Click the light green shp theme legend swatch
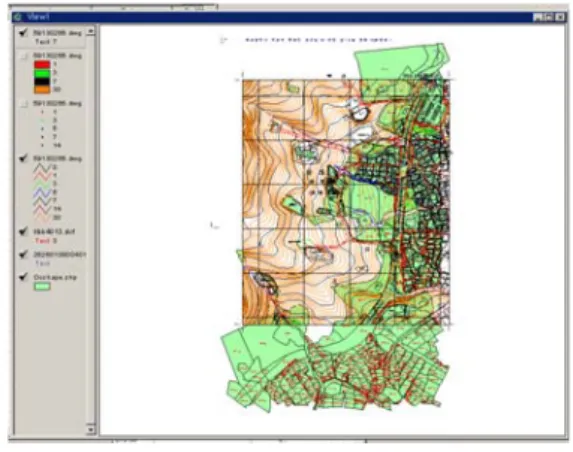Screen dimensions: 573x452 [x=42, y=286]
